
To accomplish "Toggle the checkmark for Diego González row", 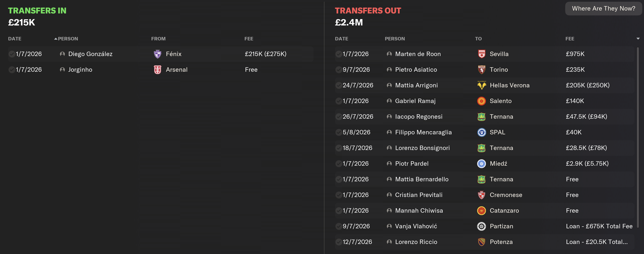I will tap(11, 54).
